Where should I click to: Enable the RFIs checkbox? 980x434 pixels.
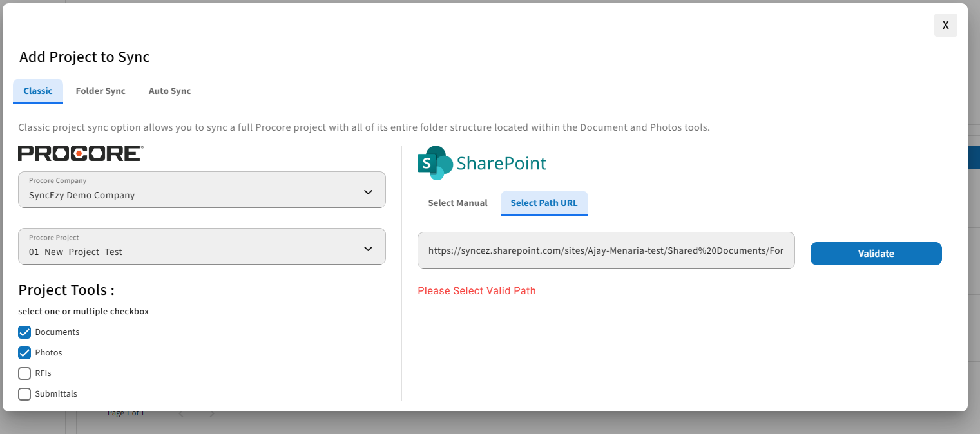click(24, 373)
